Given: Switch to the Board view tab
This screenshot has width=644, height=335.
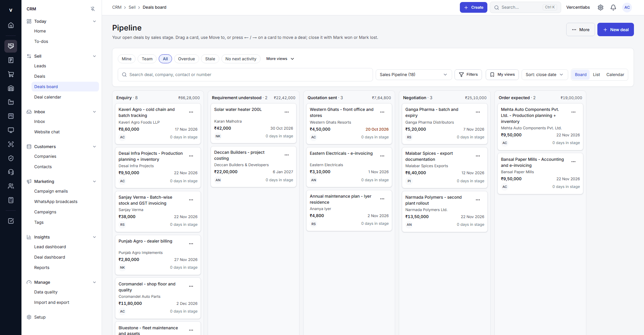Looking at the screenshot, I should [x=581, y=75].
